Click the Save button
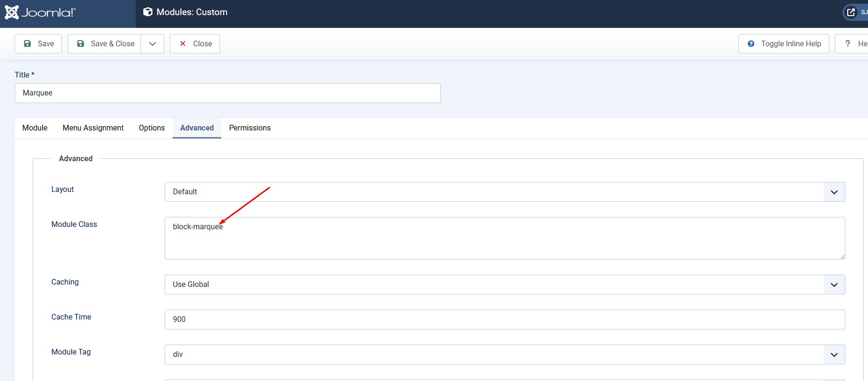This screenshot has width=868, height=381. tap(38, 44)
